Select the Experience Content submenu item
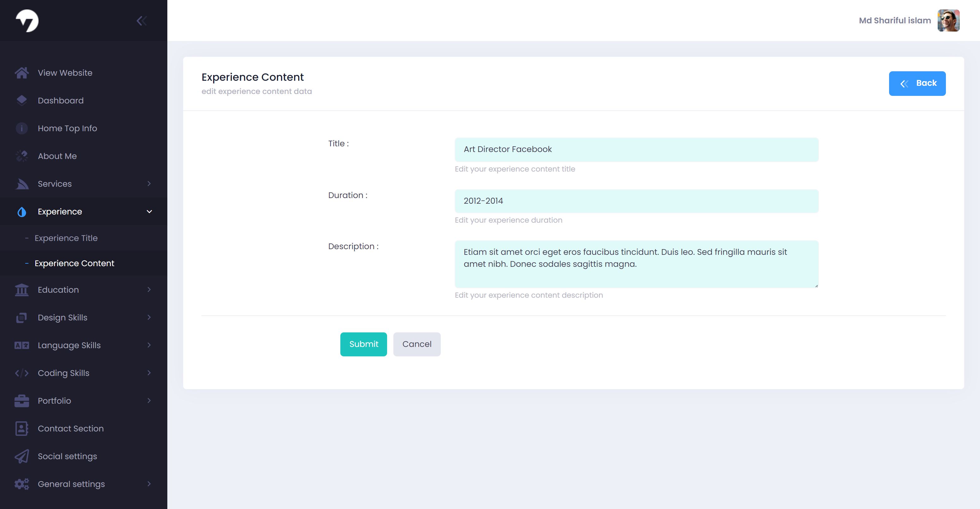The image size is (980, 509). tap(75, 263)
